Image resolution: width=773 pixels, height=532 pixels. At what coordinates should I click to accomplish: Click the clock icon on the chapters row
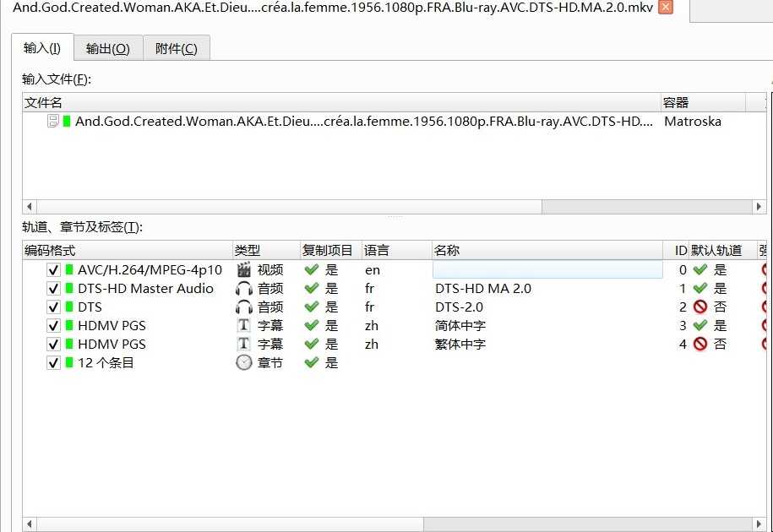[243, 363]
